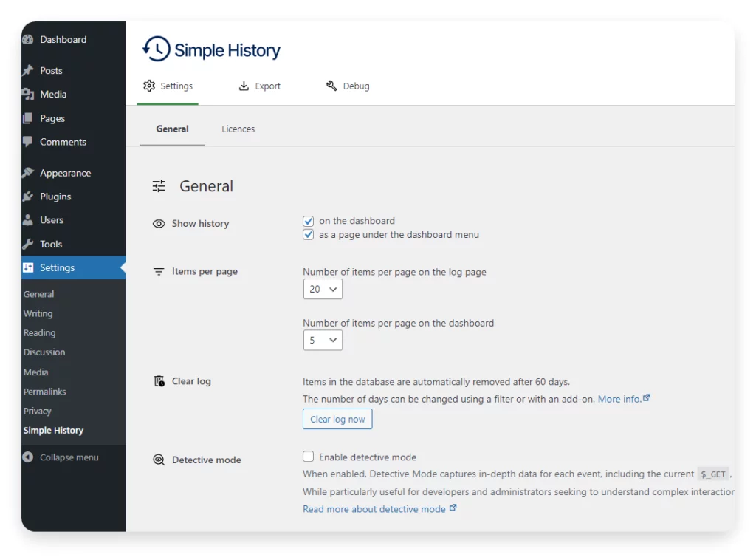Switch to the Settings tab
756x560 pixels.
[168, 86]
